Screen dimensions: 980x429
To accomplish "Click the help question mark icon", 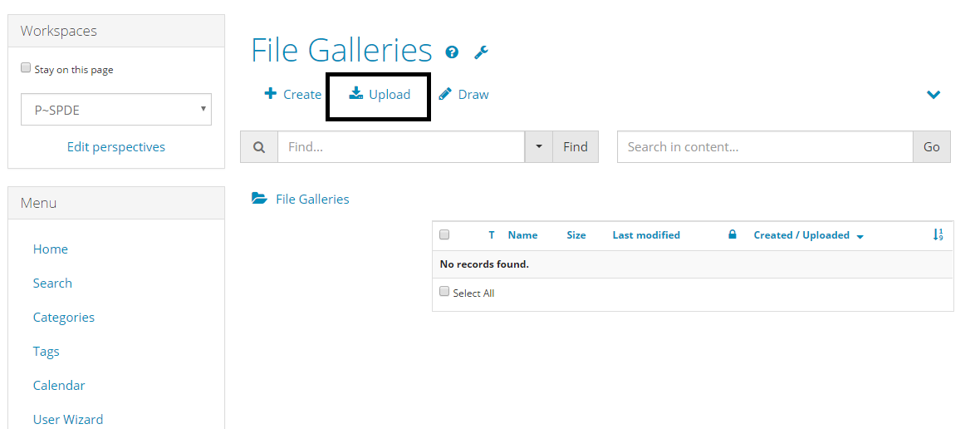I will (x=452, y=52).
